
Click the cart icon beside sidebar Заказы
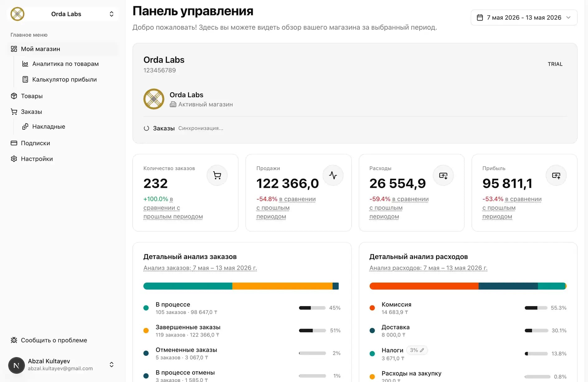pos(14,112)
